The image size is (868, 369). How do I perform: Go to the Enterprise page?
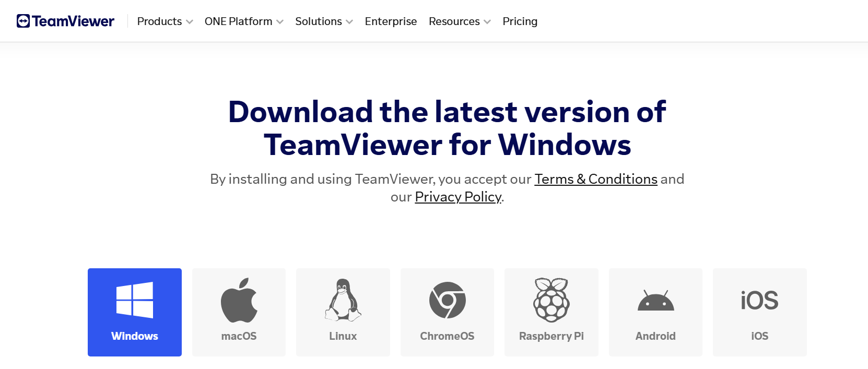pos(391,21)
